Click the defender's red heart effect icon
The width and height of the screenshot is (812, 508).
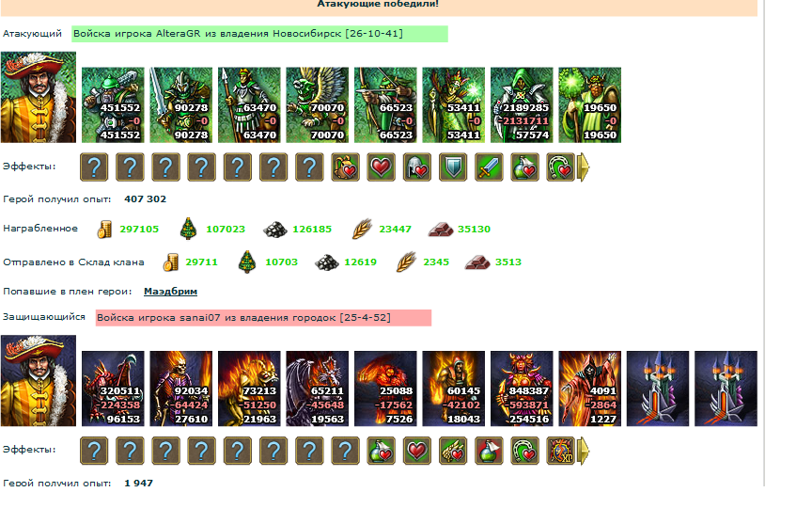click(x=417, y=451)
